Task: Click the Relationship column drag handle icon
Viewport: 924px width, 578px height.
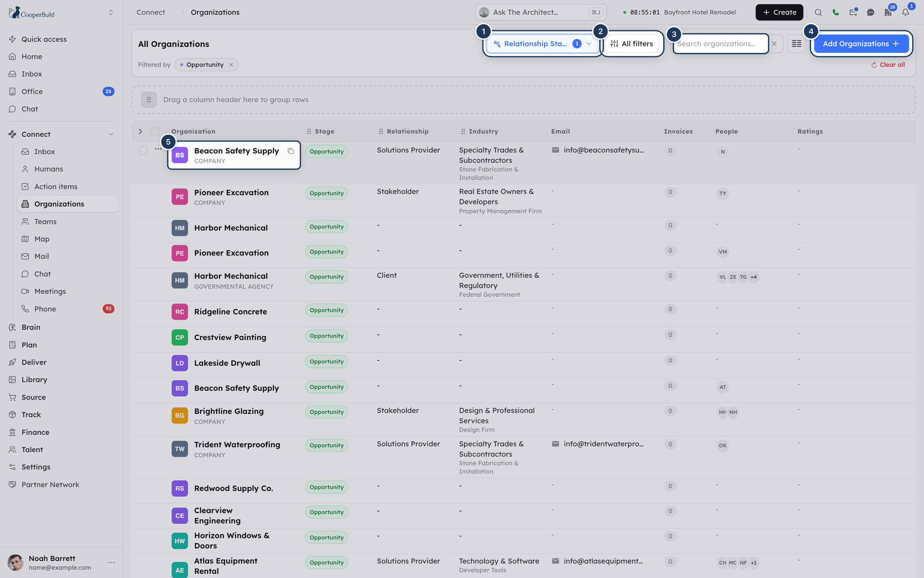Action: 381,132
